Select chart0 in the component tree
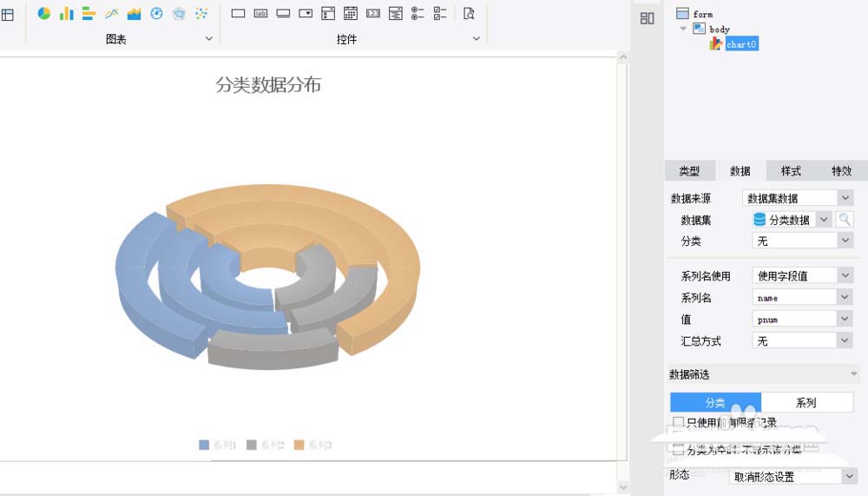The height and width of the screenshot is (496, 868). (741, 43)
